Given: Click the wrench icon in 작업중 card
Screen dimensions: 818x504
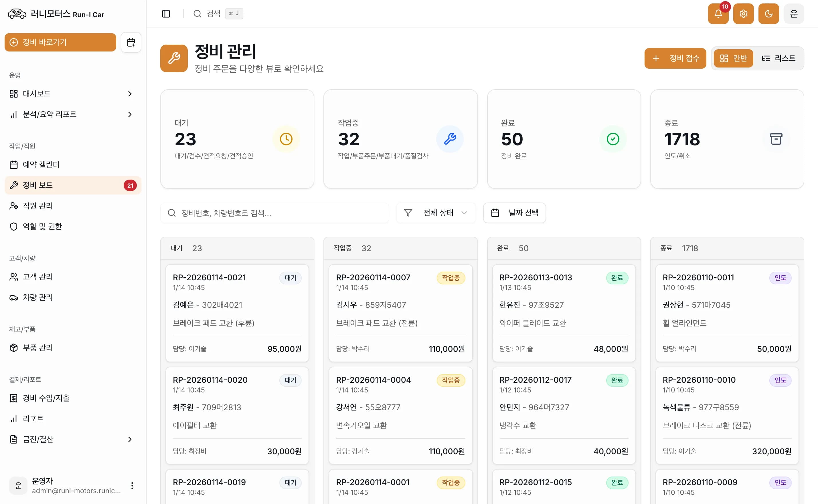Looking at the screenshot, I should click(x=450, y=139).
